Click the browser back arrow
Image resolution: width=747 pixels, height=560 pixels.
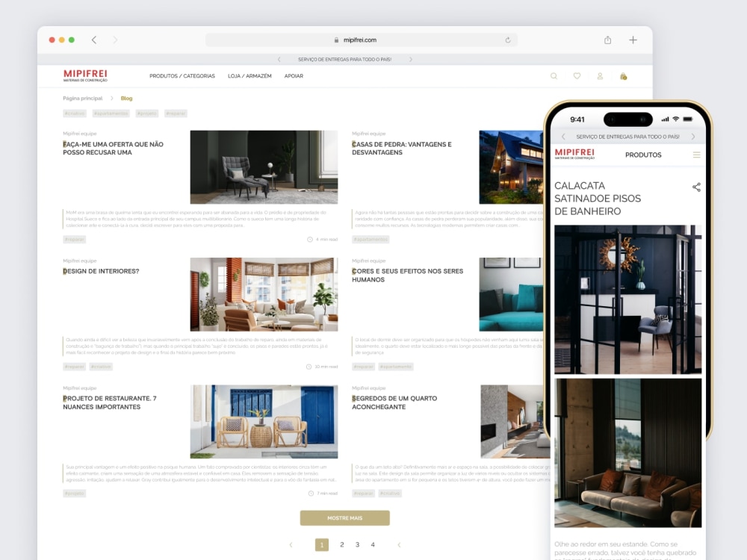pyautogui.click(x=94, y=40)
